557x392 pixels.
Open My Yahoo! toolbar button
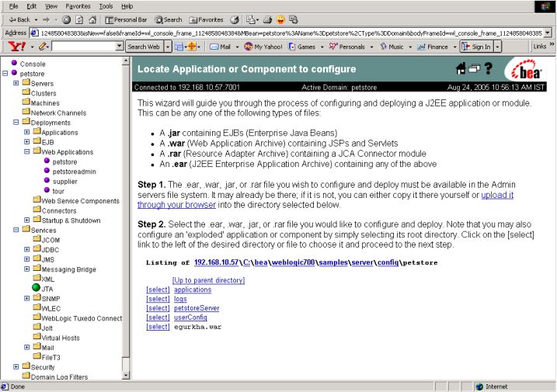pyautogui.click(x=263, y=47)
